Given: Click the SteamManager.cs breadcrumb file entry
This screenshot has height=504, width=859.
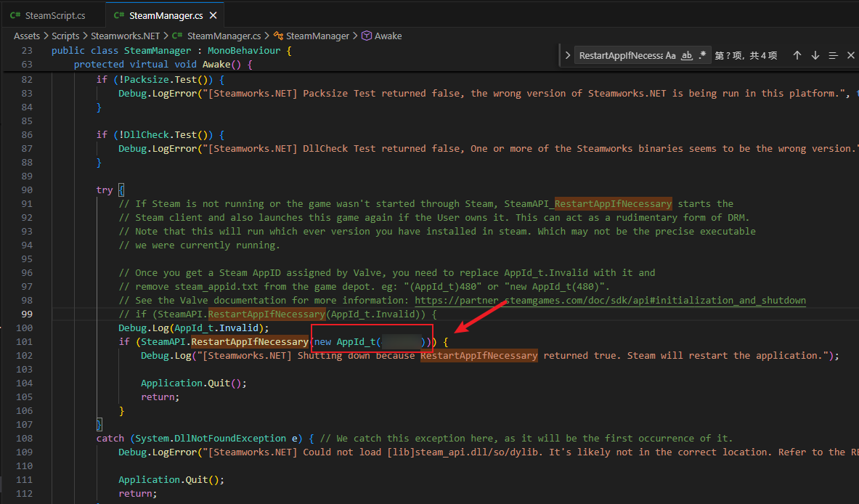Looking at the screenshot, I should 224,36.
